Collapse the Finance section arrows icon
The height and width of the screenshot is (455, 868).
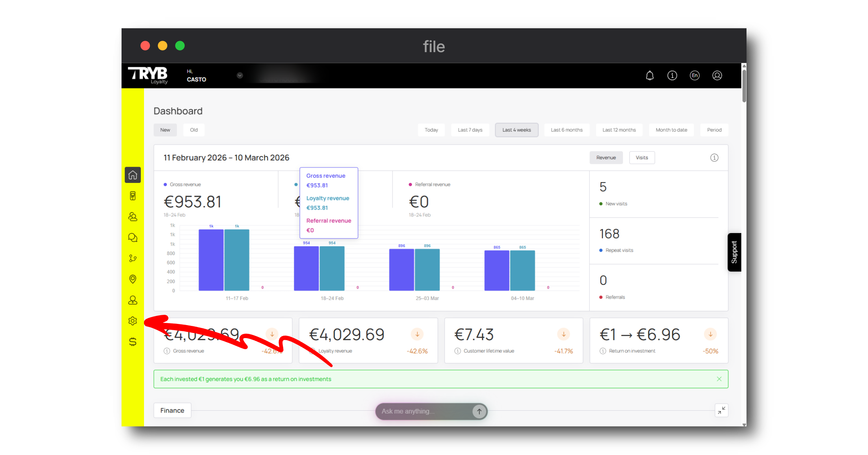tap(721, 410)
